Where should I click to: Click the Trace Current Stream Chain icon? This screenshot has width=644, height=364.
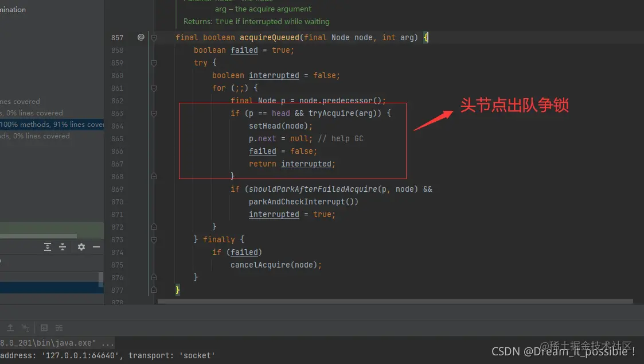click(59, 328)
